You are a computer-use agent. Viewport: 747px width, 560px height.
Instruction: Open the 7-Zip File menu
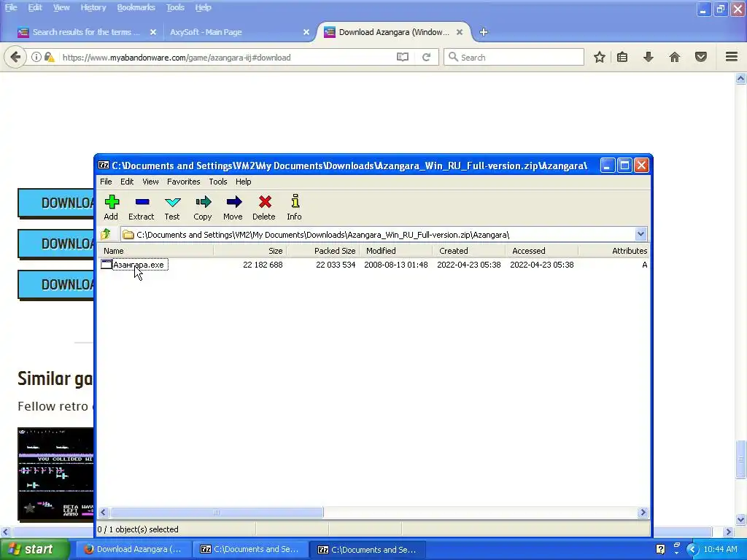click(106, 182)
